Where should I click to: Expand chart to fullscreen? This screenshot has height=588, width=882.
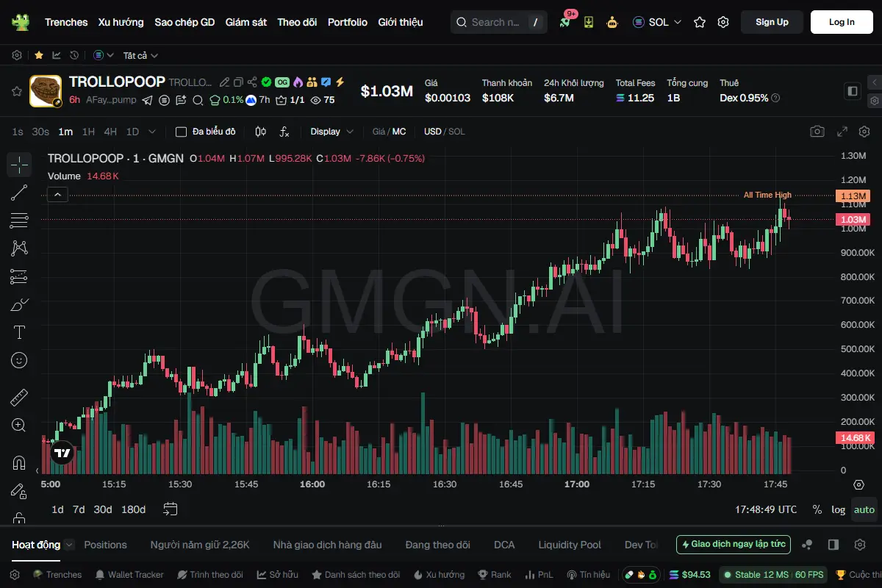point(842,132)
